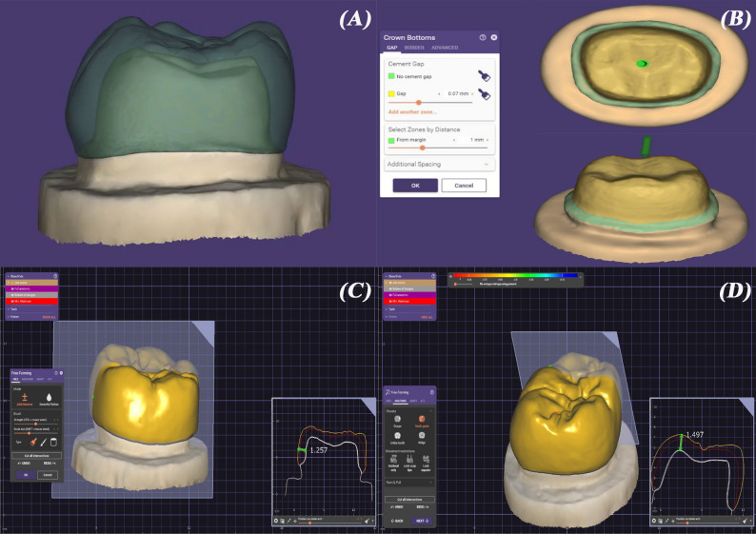Toggle Lock equator restriction
Screen dimensions: 756x534
pyautogui.click(x=426, y=463)
